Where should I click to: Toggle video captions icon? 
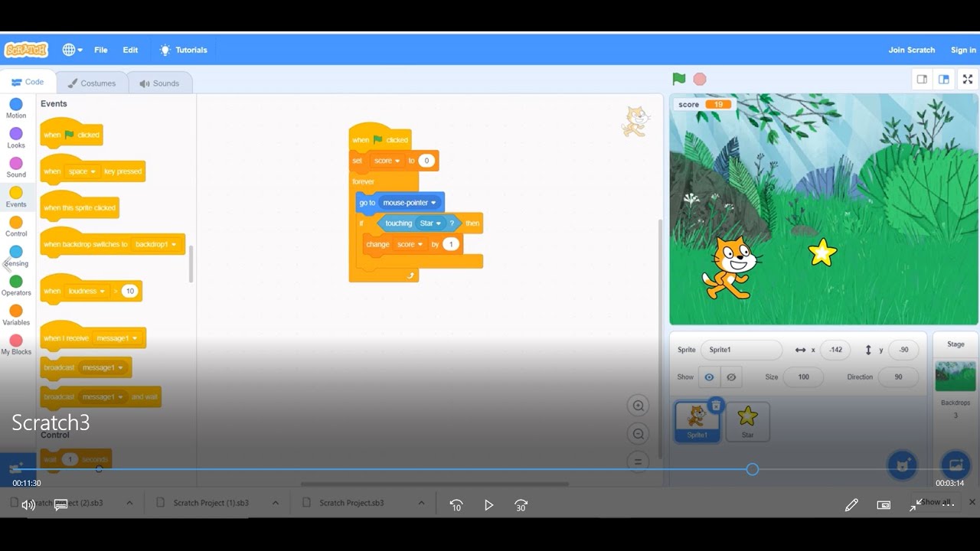pos(61,505)
